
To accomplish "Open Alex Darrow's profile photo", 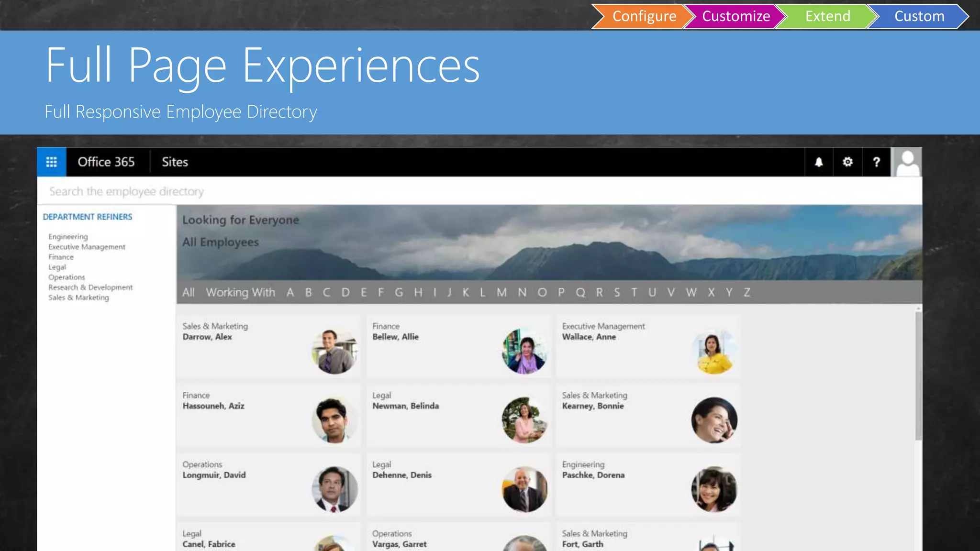I will [334, 351].
